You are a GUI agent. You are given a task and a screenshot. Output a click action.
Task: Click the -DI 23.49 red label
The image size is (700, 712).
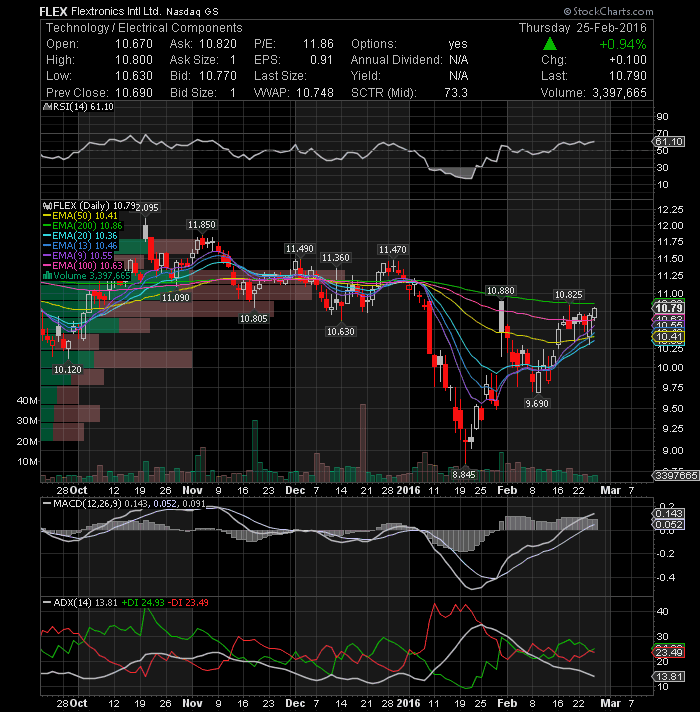click(x=188, y=603)
